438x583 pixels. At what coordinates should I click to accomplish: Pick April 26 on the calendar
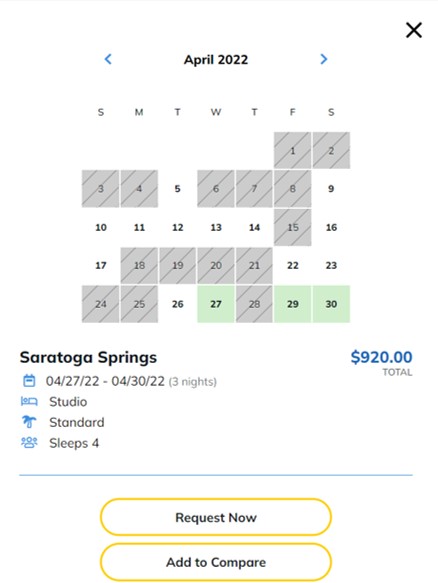(177, 304)
